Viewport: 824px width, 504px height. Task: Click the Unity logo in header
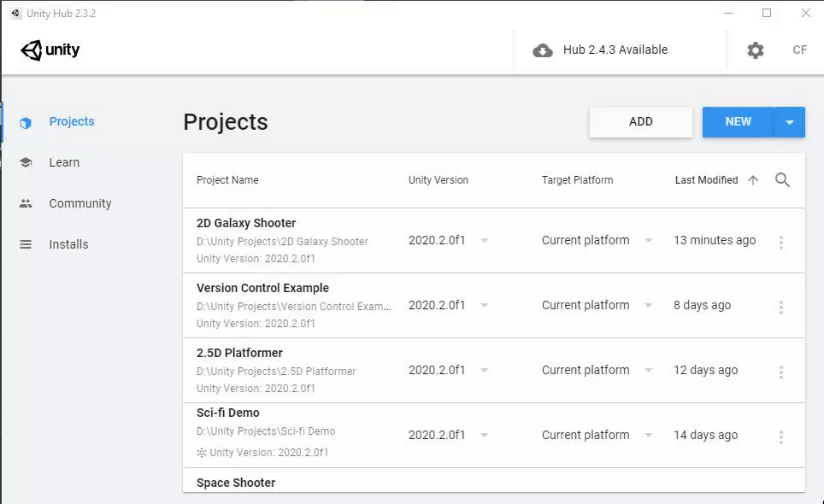click(x=50, y=50)
